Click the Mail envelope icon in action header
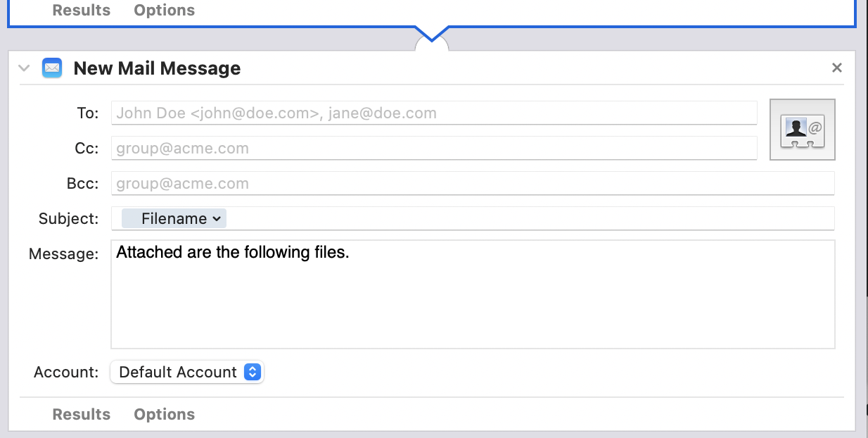The image size is (868, 438). pos(52,68)
